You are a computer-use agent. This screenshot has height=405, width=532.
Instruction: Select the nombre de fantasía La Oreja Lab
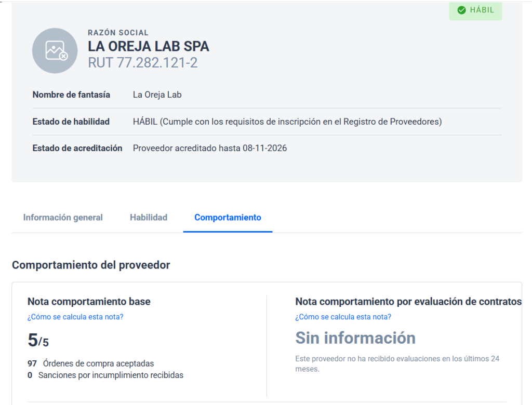click(x=157, y=95)
